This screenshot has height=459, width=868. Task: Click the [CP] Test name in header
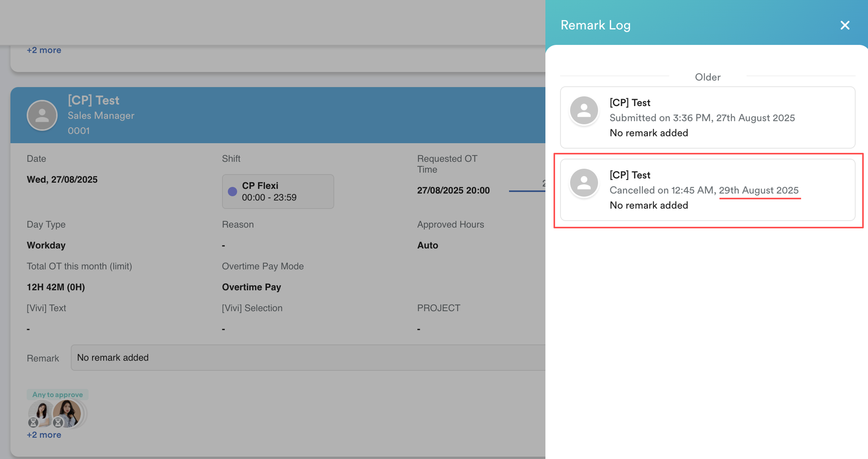click(94, 101)
